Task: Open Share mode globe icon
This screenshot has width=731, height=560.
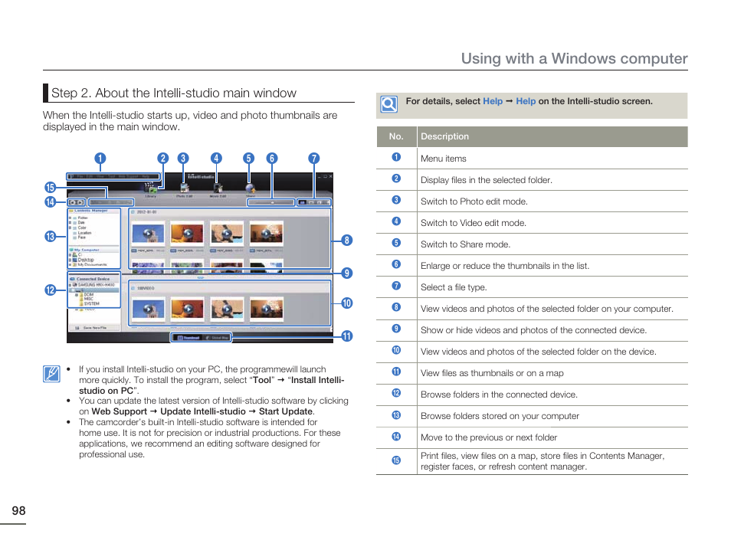Action: pos(251,188)
